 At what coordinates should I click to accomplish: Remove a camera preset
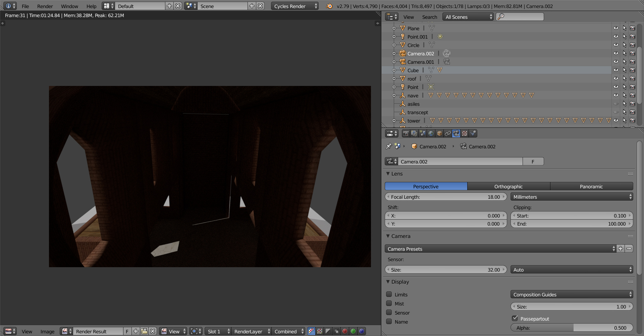pos(629,249)
